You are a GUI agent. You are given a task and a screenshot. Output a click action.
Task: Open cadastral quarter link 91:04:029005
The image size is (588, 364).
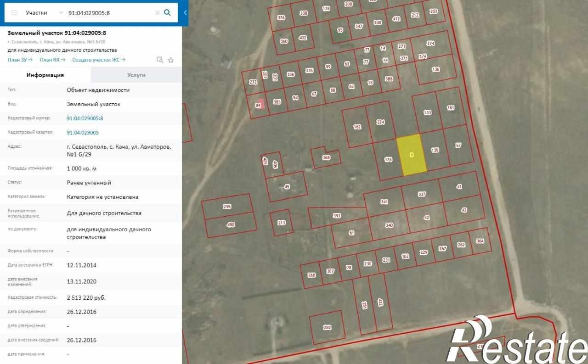click(x=83, y=133)
